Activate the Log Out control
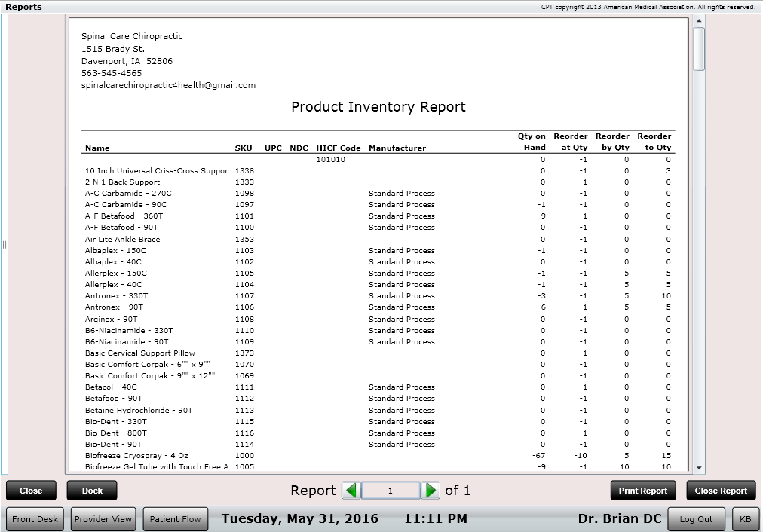The width and height of the screenshot is (763, 532). point(696,518)
